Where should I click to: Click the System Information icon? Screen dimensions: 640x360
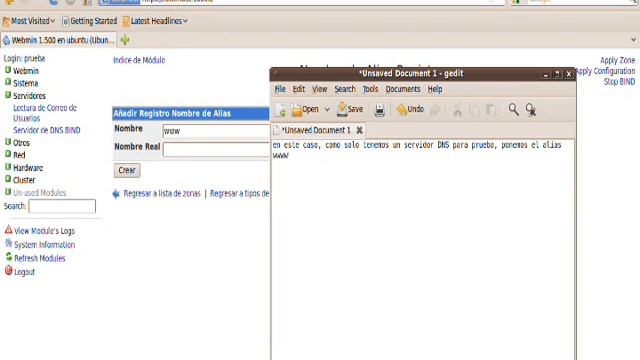(x=9, y=243)
